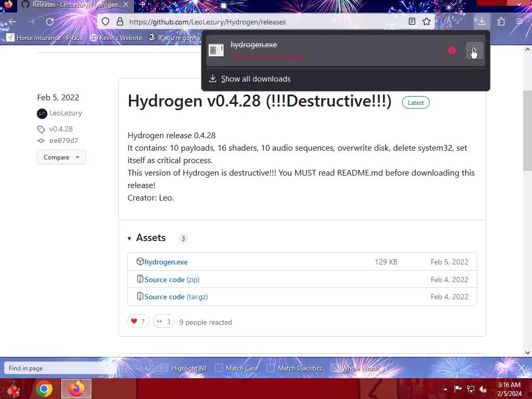
Task: Click the 129 KB file size
Action: (386, 262)
